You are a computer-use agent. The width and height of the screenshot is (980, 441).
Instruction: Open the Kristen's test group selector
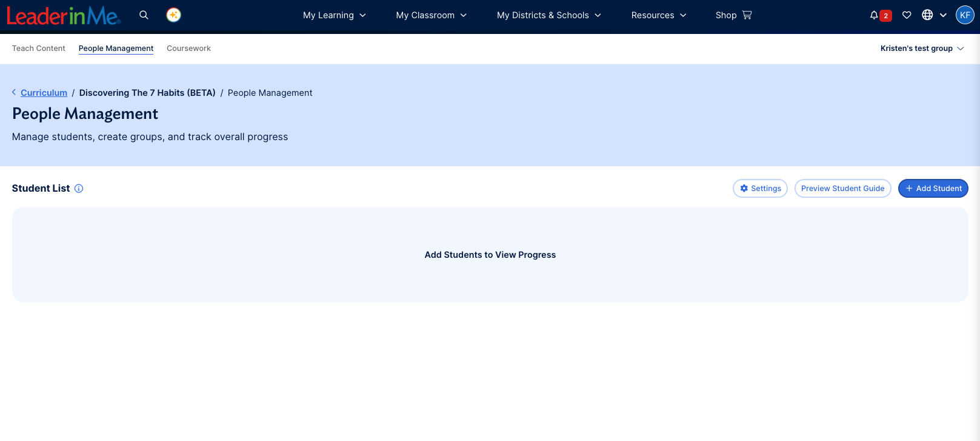click(x=922, y=49)
